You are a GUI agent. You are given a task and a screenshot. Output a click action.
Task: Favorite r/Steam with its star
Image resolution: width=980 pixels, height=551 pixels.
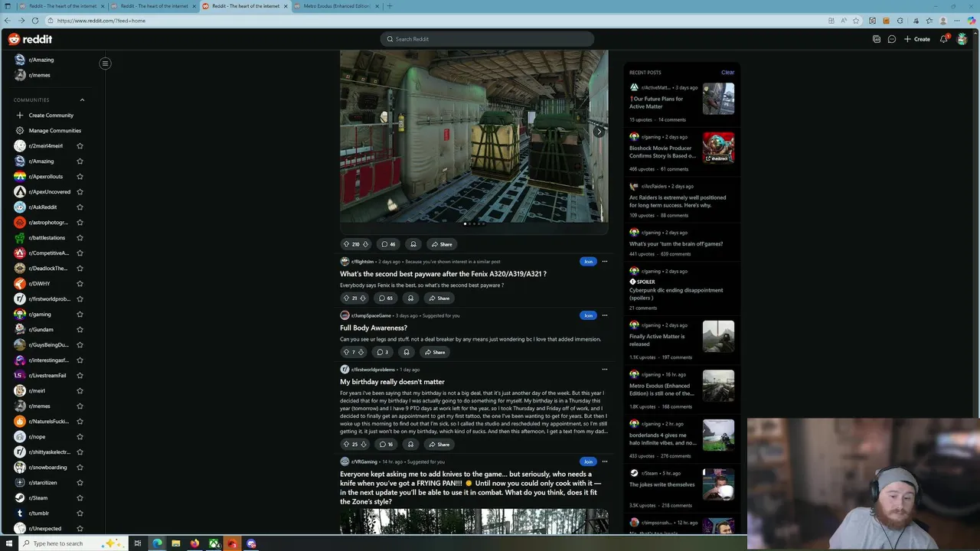pos(80,498)
